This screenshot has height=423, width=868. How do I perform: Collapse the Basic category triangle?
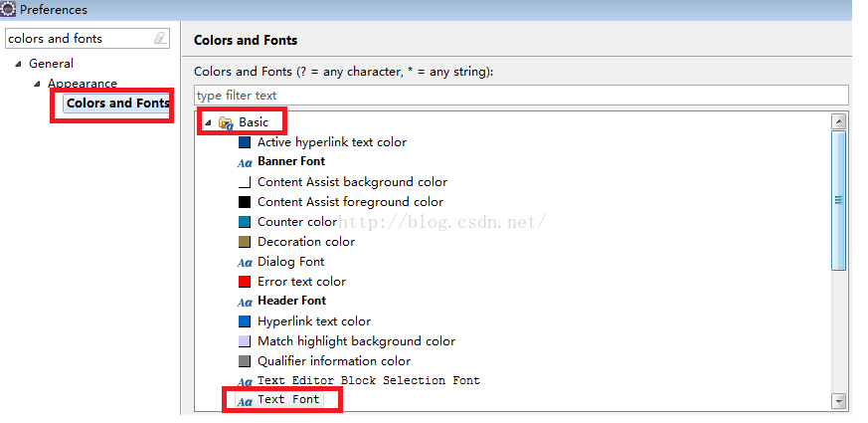208,123
